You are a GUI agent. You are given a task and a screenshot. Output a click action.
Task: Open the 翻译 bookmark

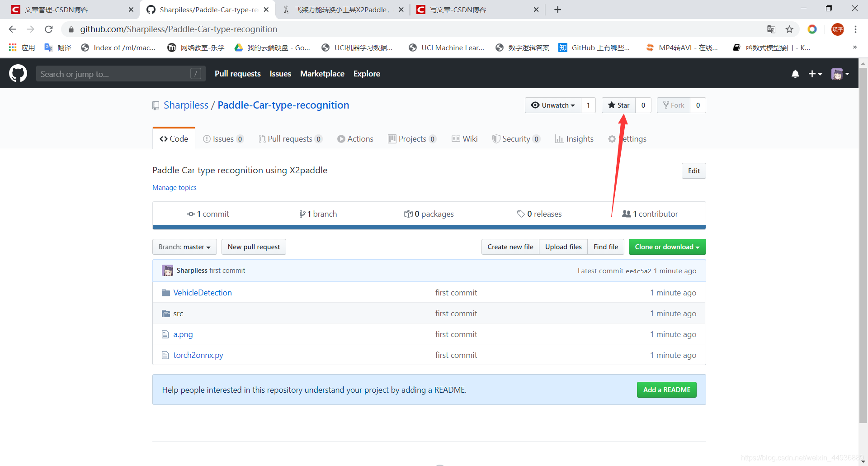click(58, 48)
